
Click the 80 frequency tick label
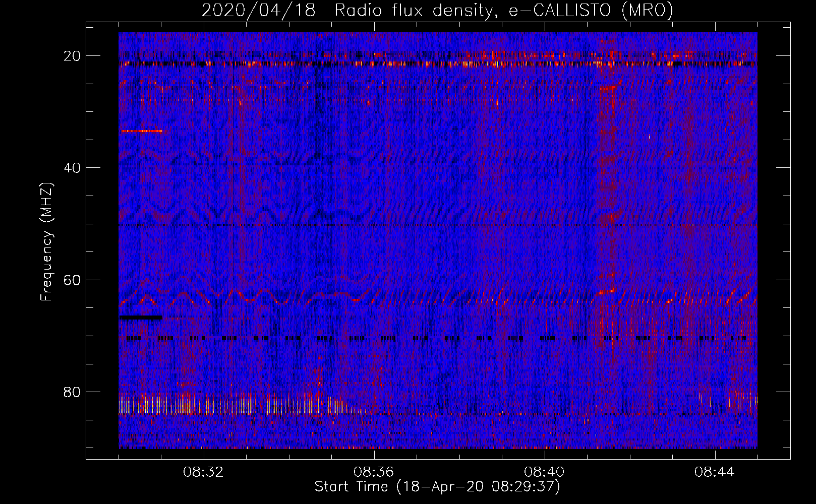pos(72,392)
